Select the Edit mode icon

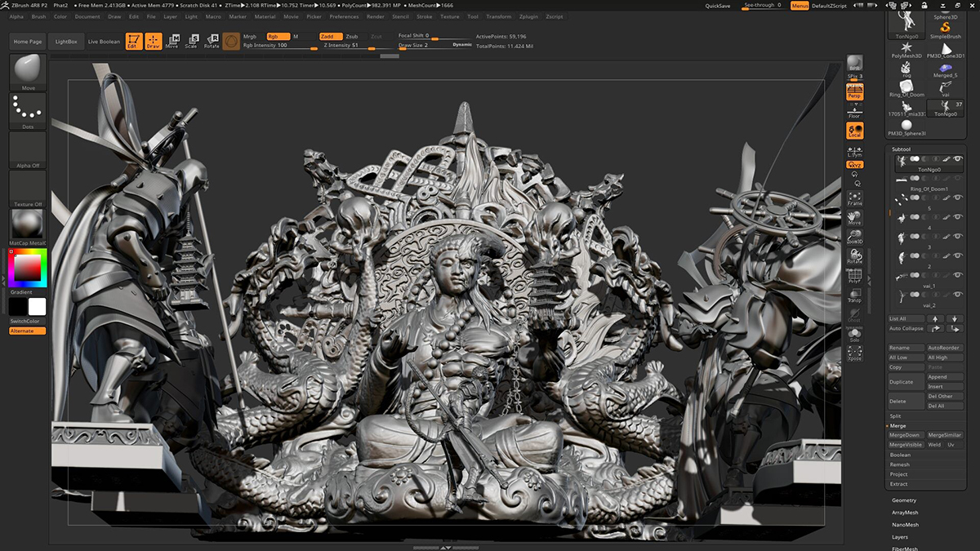tap(132, 42)
